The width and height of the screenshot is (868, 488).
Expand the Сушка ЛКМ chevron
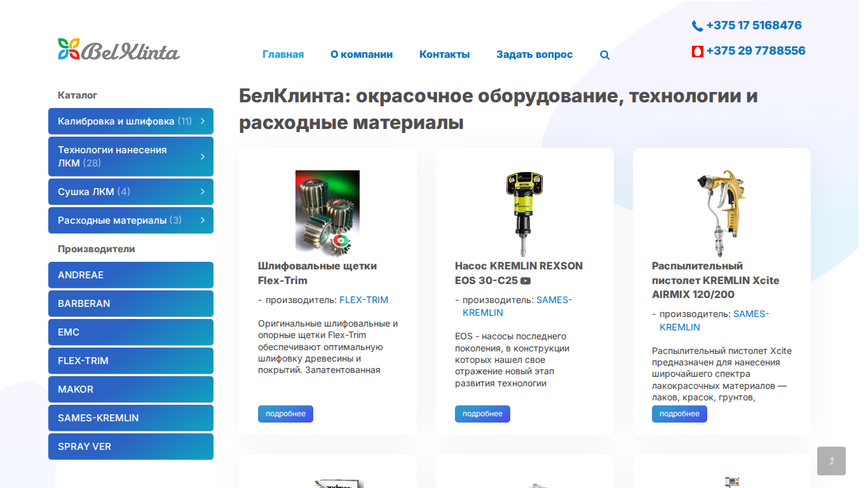(203, 191)
